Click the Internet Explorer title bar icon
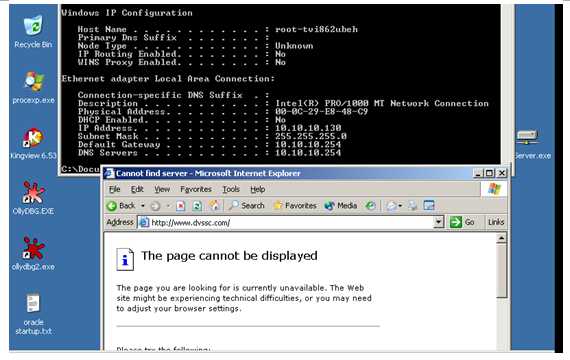Viewport: 570px width, 360px height. 109,173
